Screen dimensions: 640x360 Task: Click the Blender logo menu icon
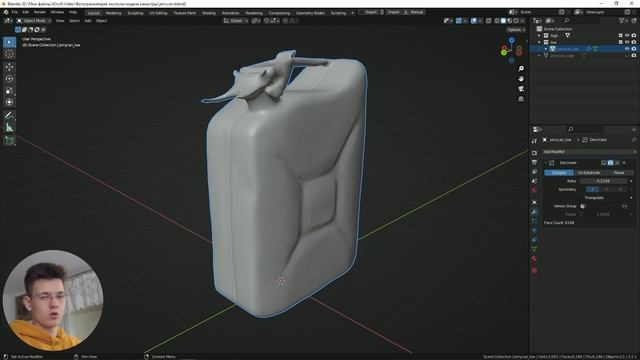(x=6, y=13)
